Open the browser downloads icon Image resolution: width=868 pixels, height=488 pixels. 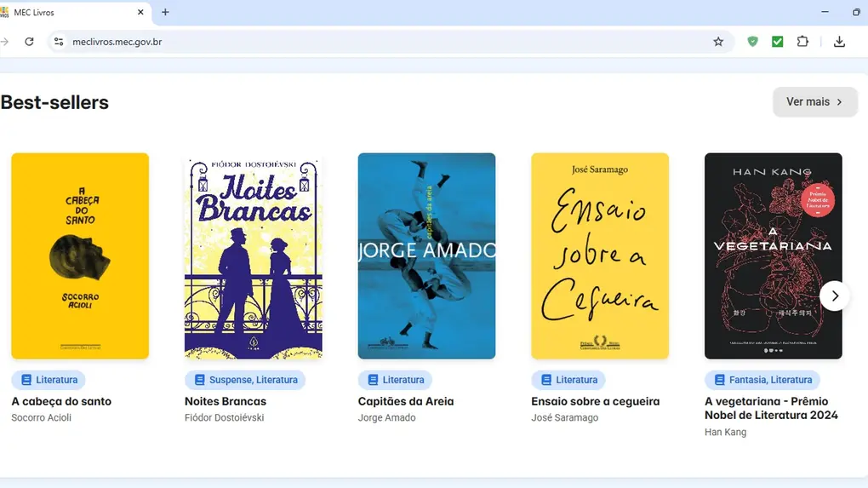839,42
